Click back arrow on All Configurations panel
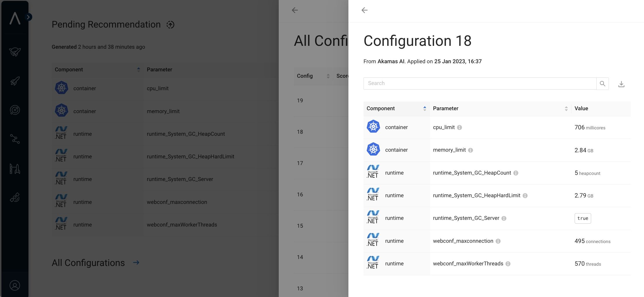644x297 pixels. pos(295,10)
